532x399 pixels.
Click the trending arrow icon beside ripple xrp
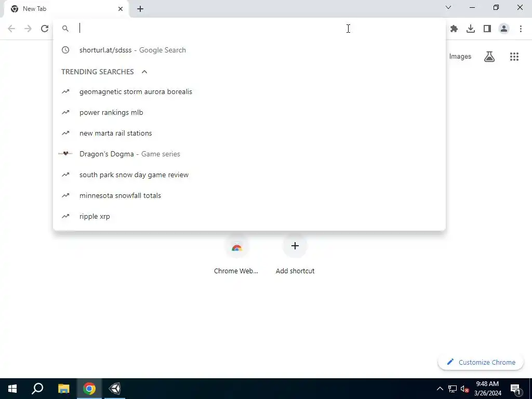coord(65,216)
